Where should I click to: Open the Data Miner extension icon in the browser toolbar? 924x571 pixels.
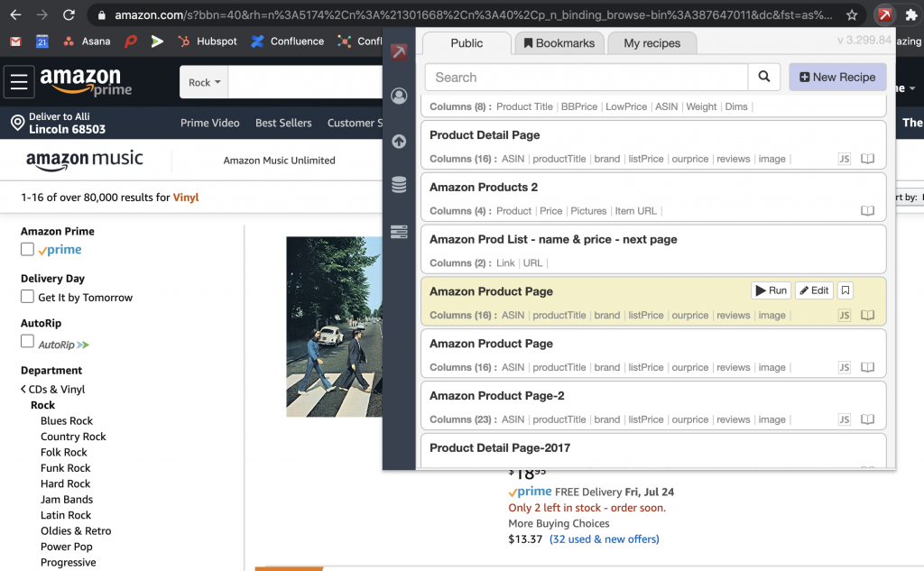click(x=883, y=14)
